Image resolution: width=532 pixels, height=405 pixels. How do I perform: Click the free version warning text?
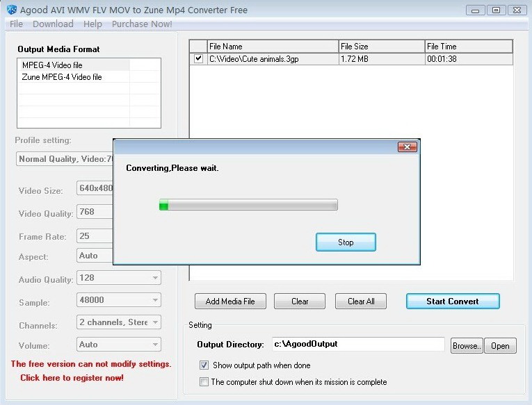pos(91,363)
